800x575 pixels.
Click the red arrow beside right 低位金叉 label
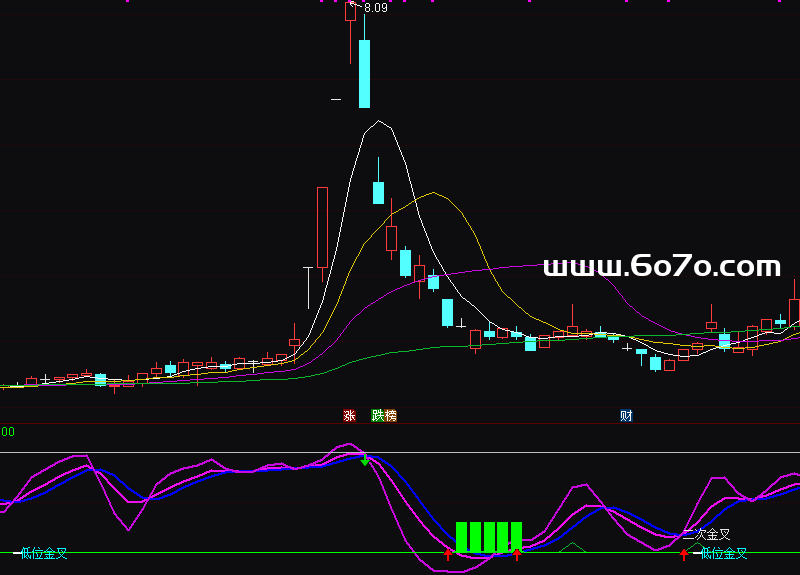pyautogui.click(x=684, y=554)
